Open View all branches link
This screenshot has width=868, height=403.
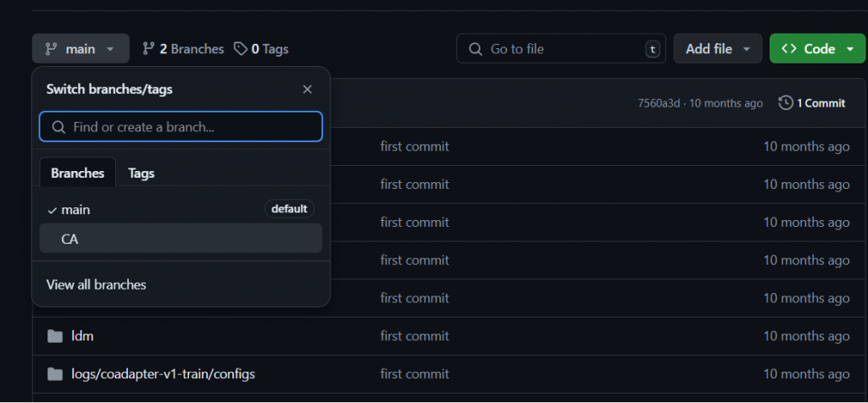coord(97,284)
